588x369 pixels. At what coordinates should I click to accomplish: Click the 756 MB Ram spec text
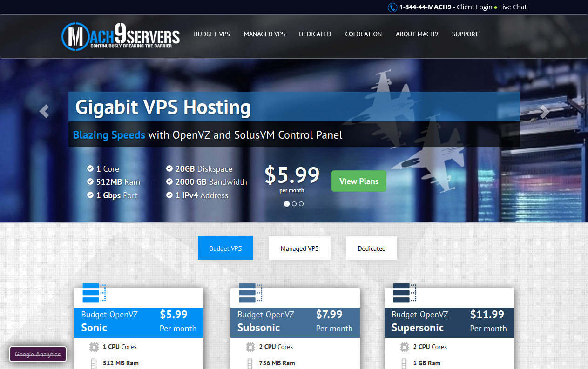(277, 363)
